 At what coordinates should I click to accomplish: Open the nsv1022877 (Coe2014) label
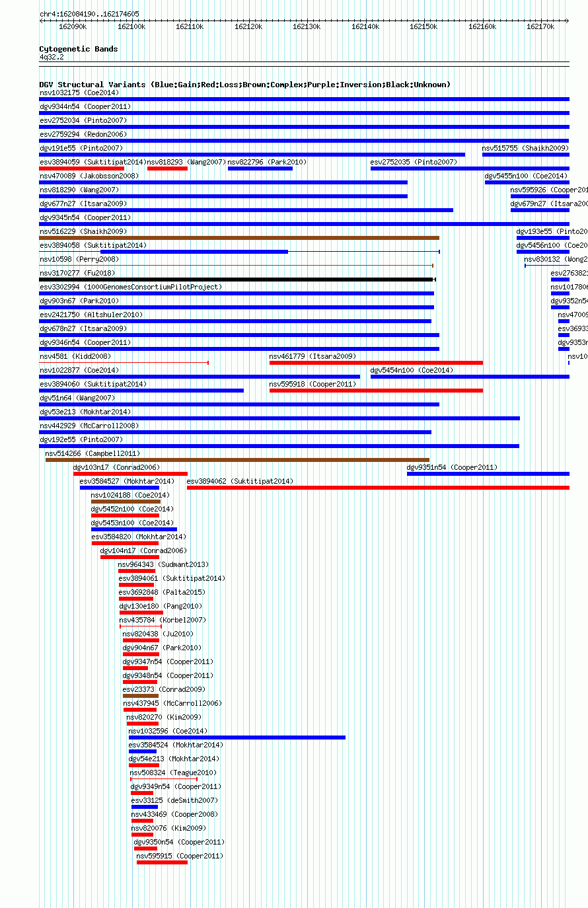coord(79,370)
